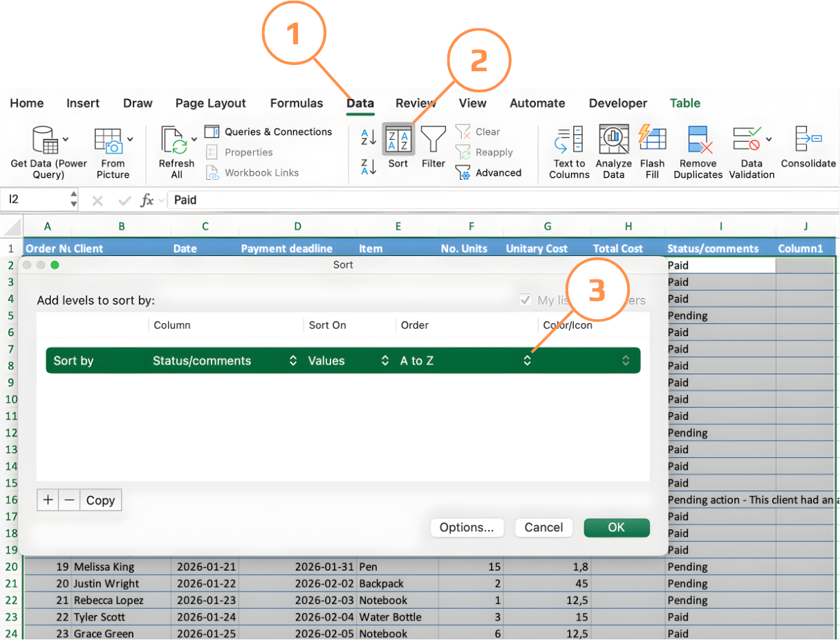Click the Options... button

[467, 527]
